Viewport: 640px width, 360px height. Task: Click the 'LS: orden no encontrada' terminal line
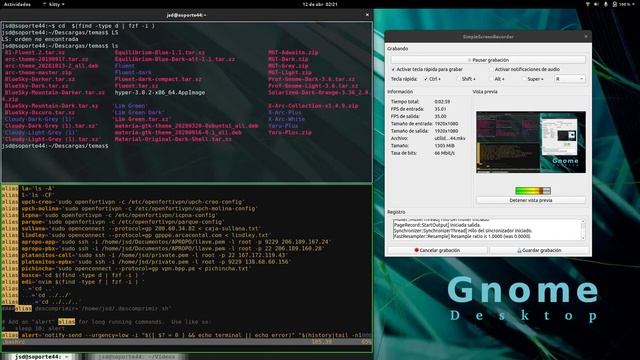(40, 39)
